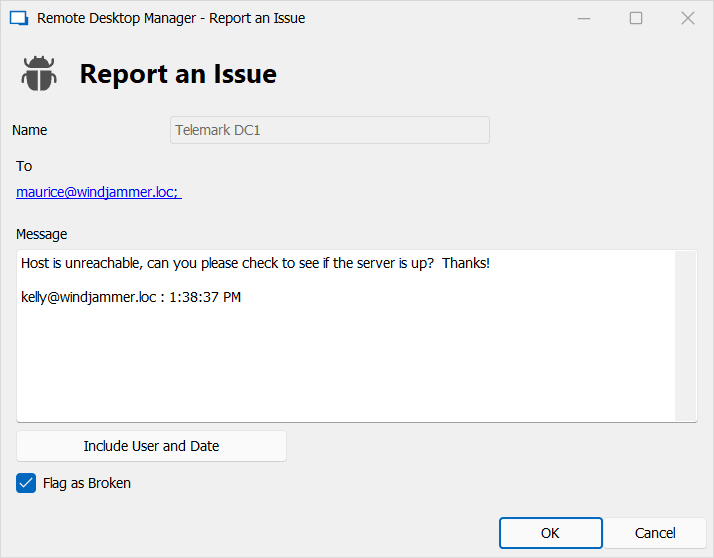714x558 pixels.
Task: Confirm the report with OK
Action: pos(550,533)
